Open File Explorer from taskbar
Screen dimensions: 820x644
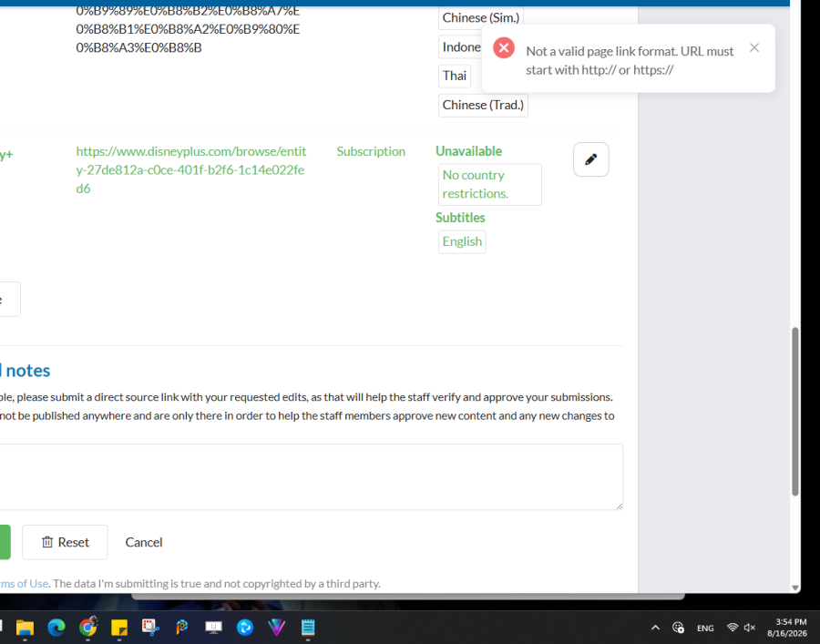tap(25, 627)
